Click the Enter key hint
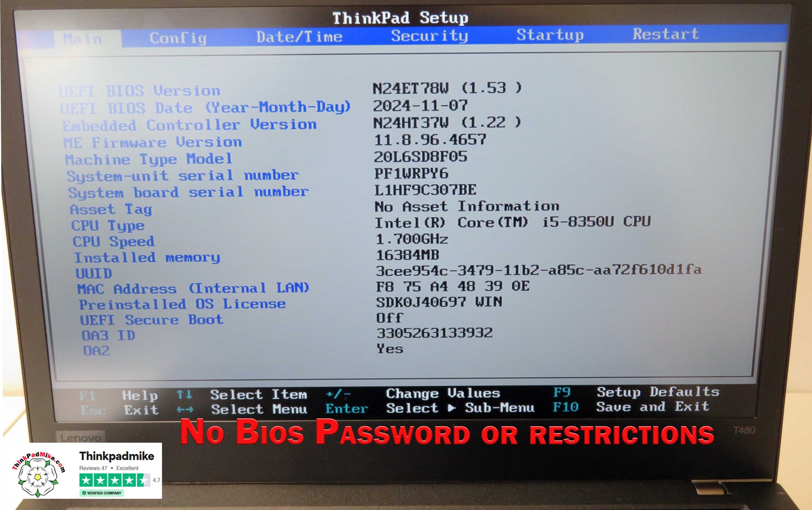 (x=347, y=409)
